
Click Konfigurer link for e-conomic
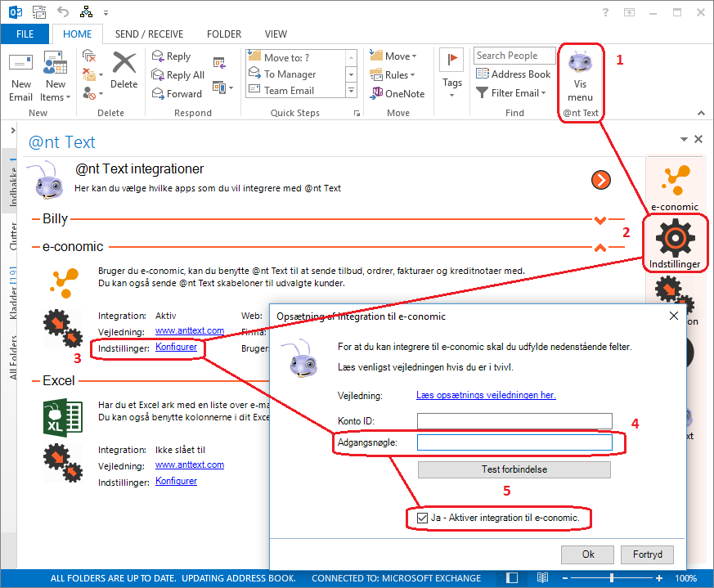tap(176, 347)
